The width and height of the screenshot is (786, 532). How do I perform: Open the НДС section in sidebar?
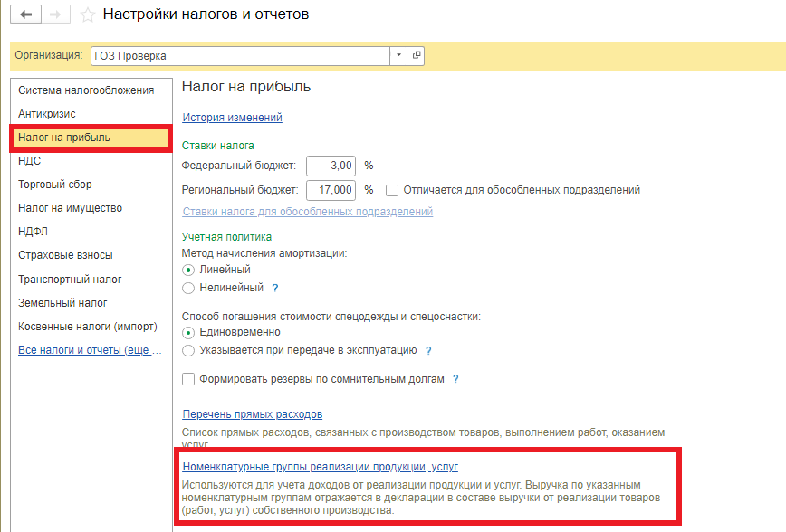(x=30, y=161)
